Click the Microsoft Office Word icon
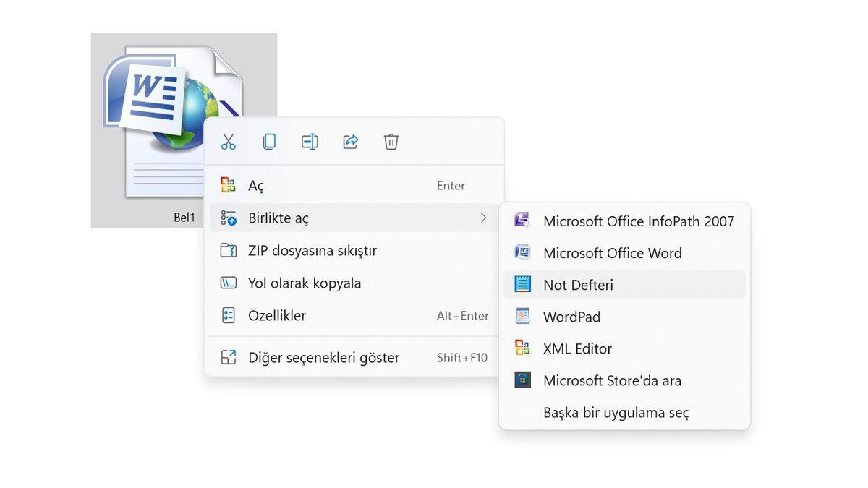The image size is (868, 488). (x=522, y=253)
